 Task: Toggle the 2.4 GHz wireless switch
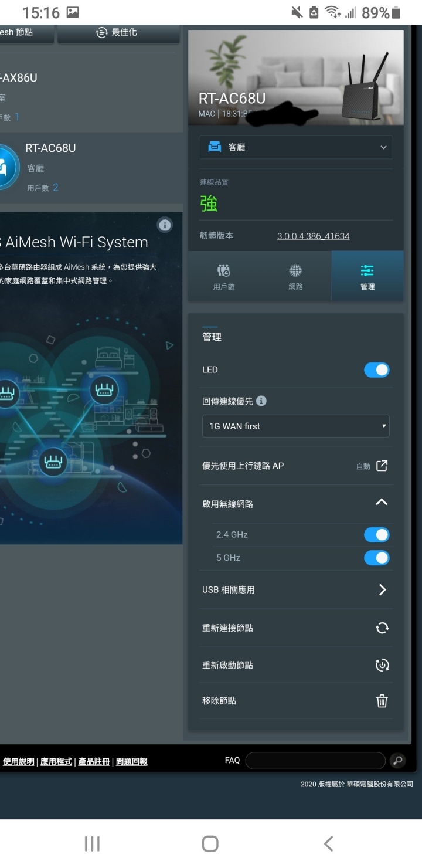point(376,535)
